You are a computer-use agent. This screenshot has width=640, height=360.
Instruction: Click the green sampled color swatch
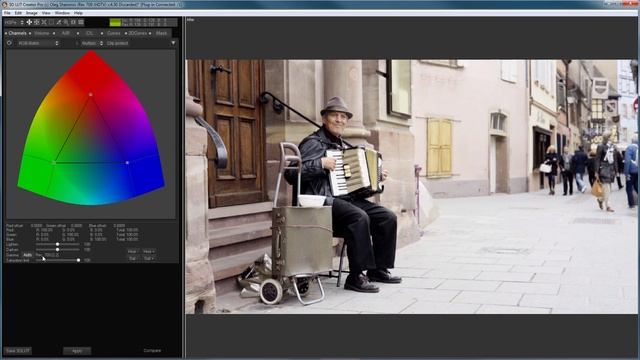[x=115, y=22]
